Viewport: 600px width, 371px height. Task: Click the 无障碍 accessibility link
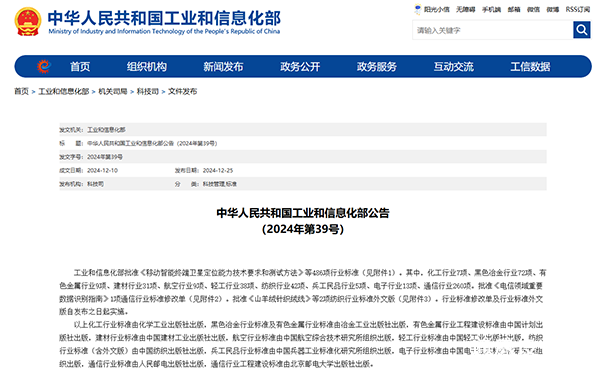tap(465, 9)
